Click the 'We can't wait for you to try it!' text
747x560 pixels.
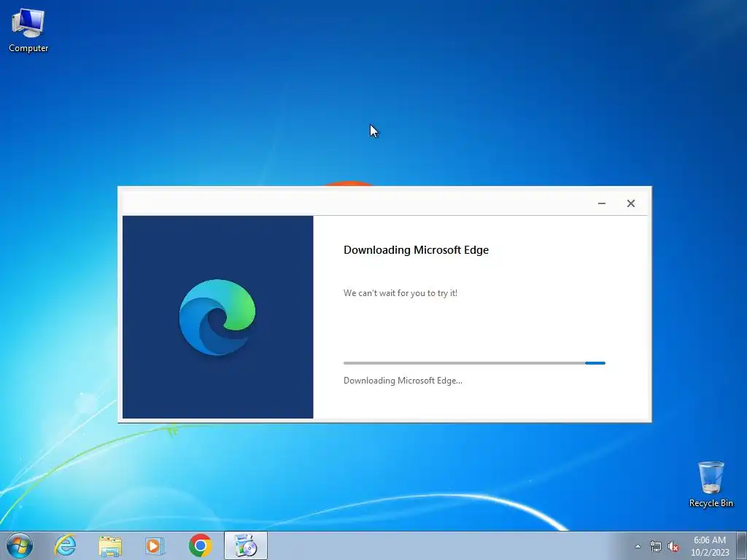tap(400, 293)
